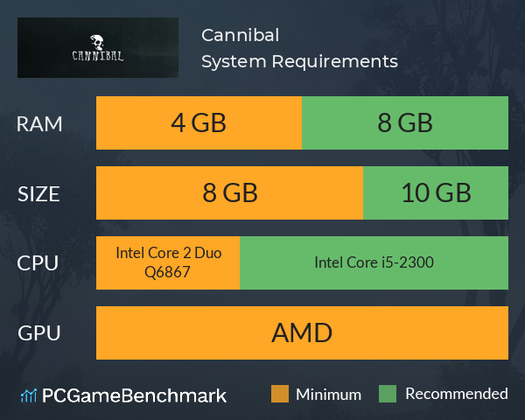This screenshot has width=525, height=420.
Task: Click the Cannibal title text
Action: (240, 35)
